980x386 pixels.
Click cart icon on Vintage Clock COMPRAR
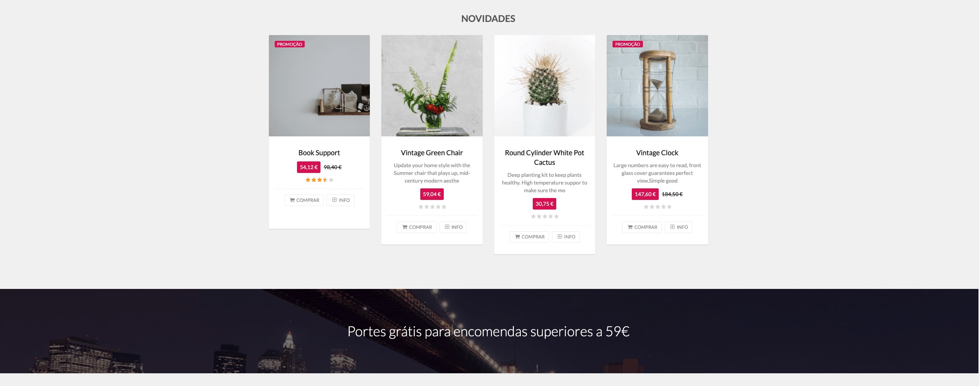coord(630,227)
